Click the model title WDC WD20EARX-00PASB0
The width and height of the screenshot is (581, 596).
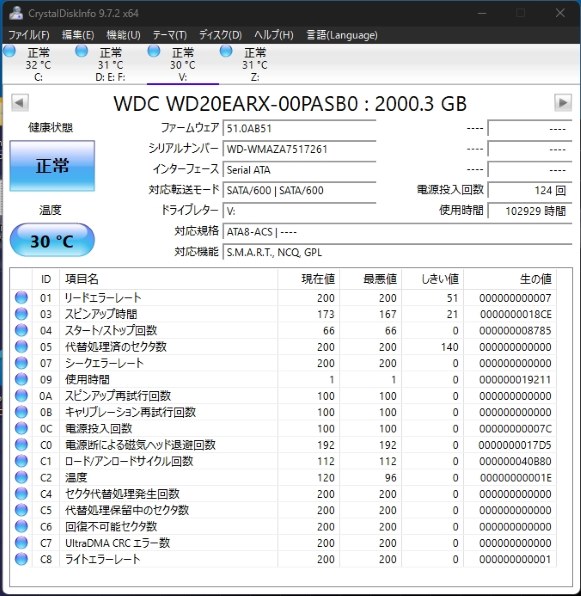(236, 103)
